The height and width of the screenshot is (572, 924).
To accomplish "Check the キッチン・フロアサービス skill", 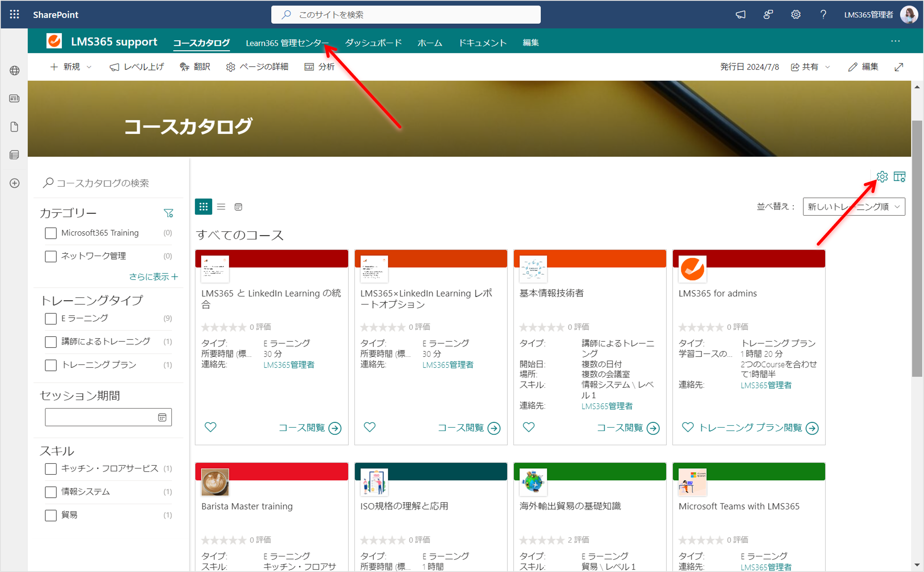I will click(51, 469).
